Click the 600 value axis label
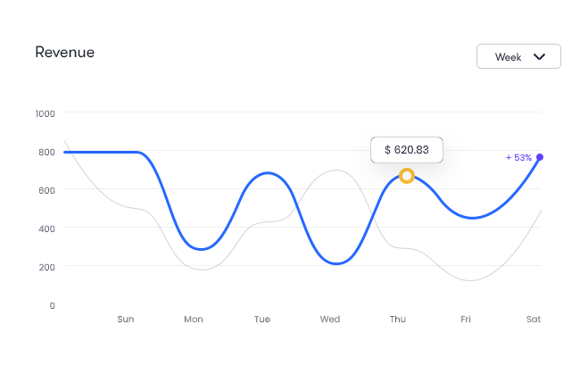Image resolution: width=588 pixels, height=366 pixels. click(x=46, y=190)
